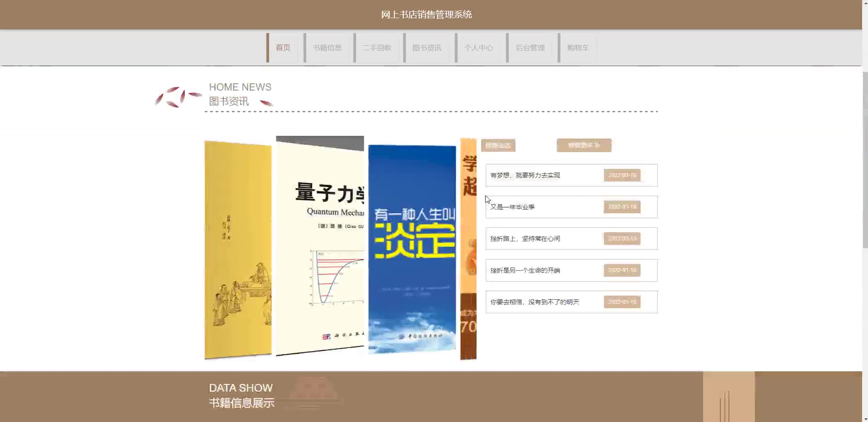The height and width of the screenshot is (422, 868).
Task: Open the 后台管理 navigation link
Action: [x=530, y=48]
